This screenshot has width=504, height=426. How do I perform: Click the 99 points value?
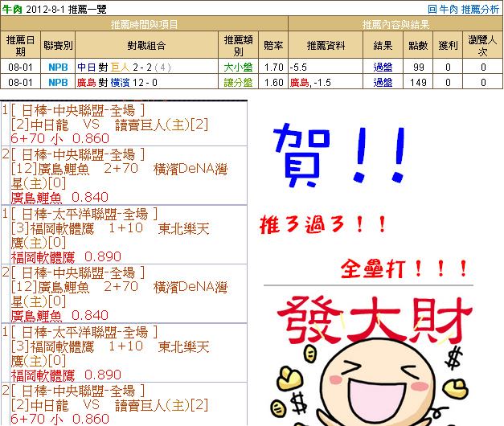419,68
